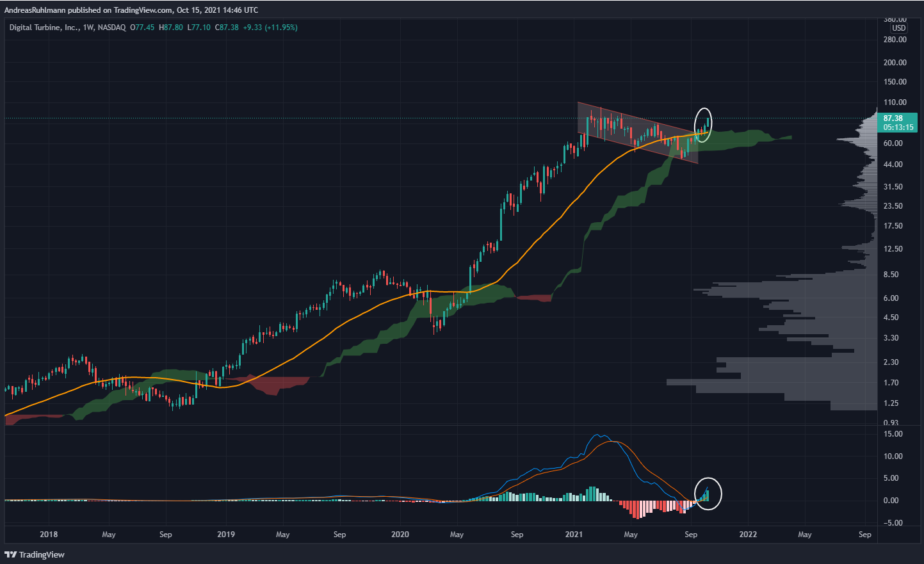Click the TradingView logo at the chart footer
Image resolution: width=924 pixels, height=564 pixels.
point(35,554)
